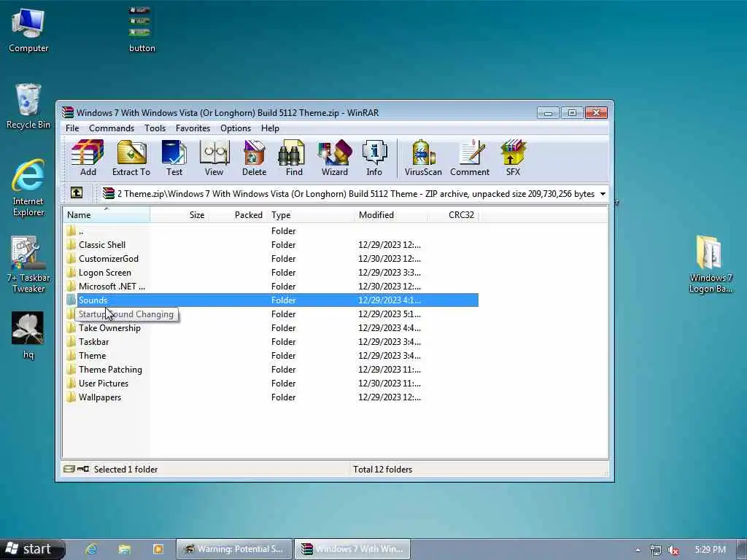Select the 7+ Taskbar Tweaker icon
747x560 pixels.
(28, 265)
